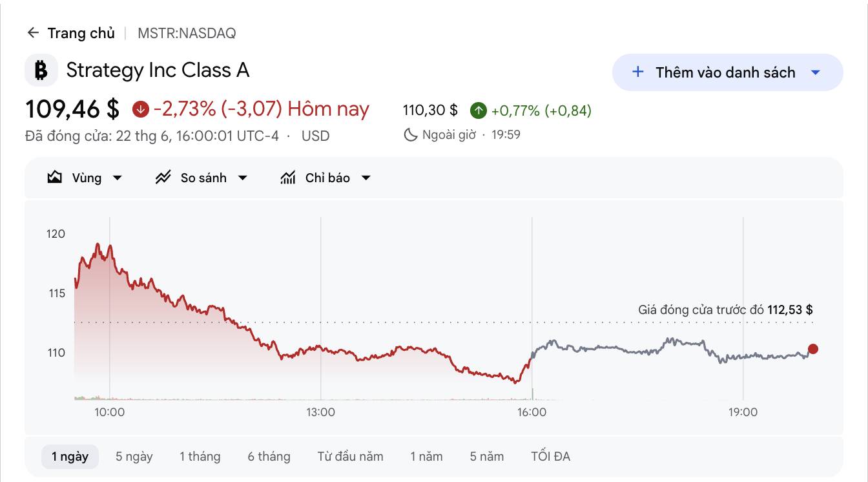Click the red down-arrow price change icon

[x=140, y=109]
